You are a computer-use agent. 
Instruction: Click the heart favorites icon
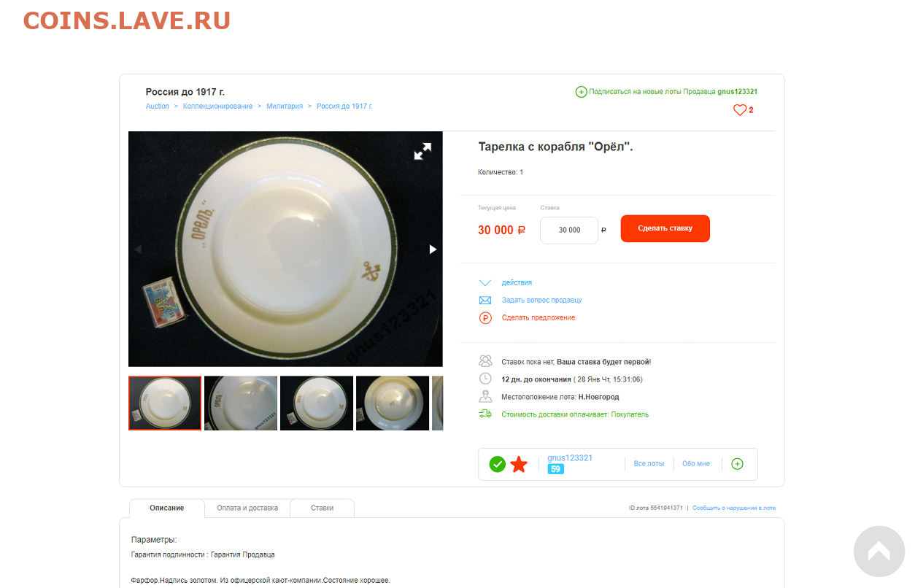coord(740,110)
